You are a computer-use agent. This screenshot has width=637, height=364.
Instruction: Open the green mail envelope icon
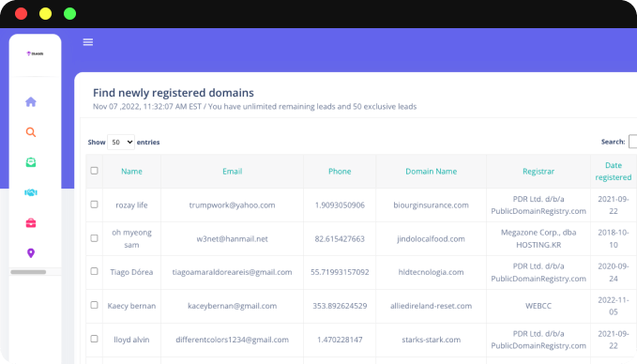(x=31, y=162)
